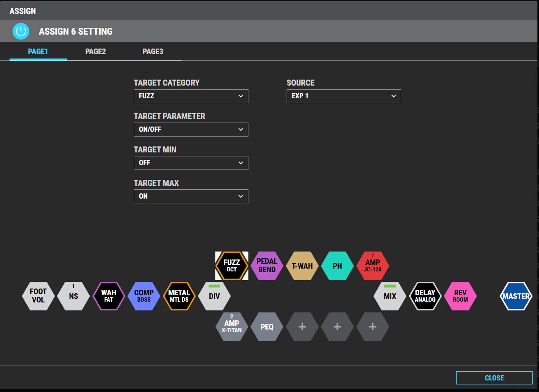Viewport: 539px width, 392px height.
Task: Change the Target Max value dropdown
Action: coord(191,196)
